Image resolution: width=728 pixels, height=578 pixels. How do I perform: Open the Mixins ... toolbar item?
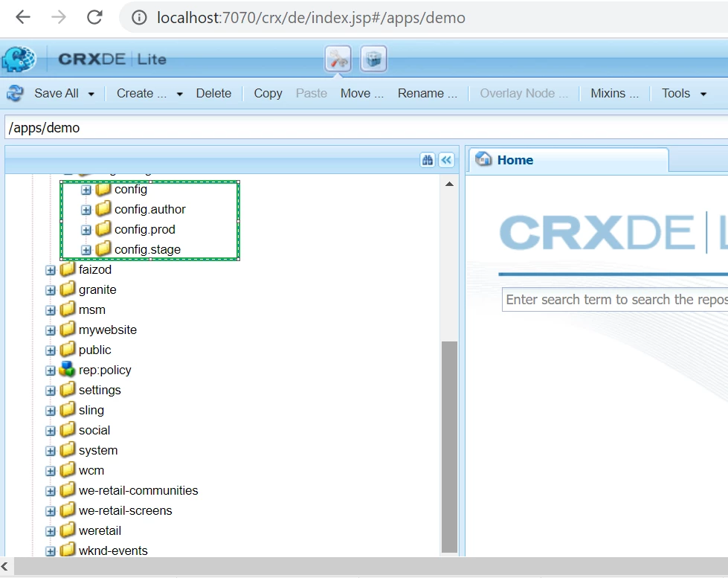point(614,94)
